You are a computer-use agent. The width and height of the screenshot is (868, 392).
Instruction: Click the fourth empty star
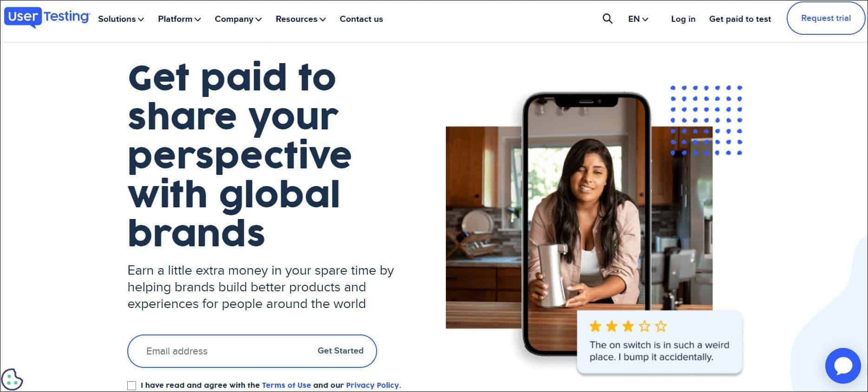[644, 327]
